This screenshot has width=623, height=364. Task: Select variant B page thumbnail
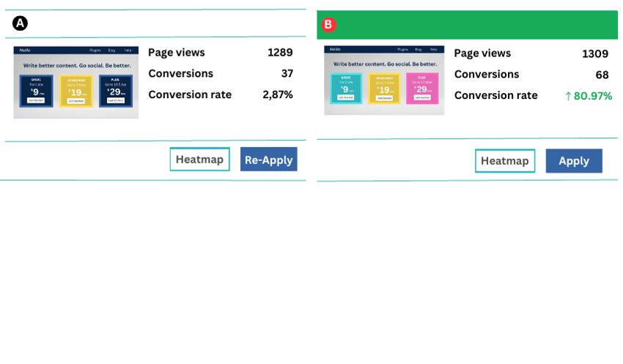[384, 81]
